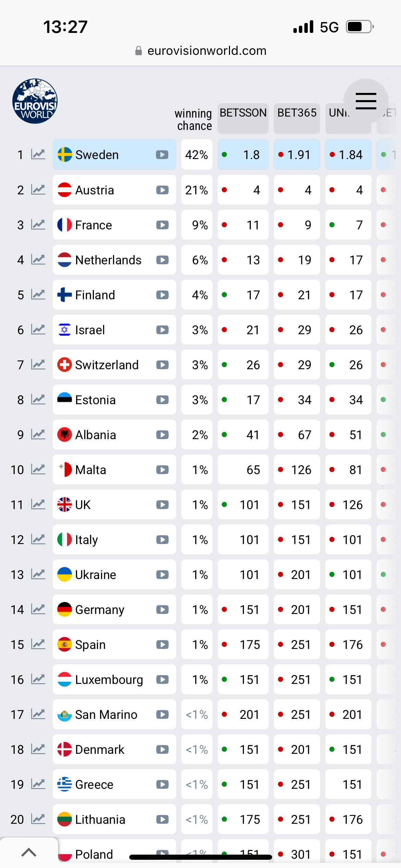Image resolution: width=401 pixels, height=868 pixels.
Task: Open the Malta country row
Action: [x=114, y=470]
